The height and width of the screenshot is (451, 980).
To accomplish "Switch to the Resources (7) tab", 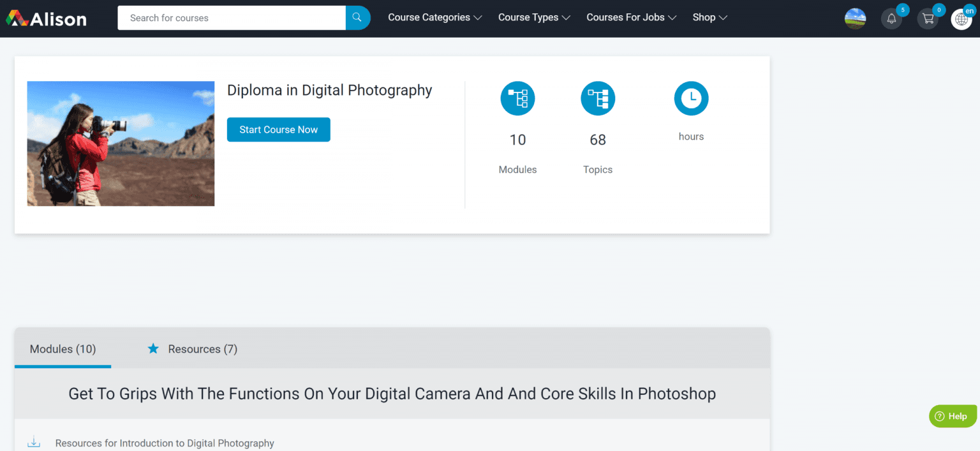I will click(x=202, y=349).
